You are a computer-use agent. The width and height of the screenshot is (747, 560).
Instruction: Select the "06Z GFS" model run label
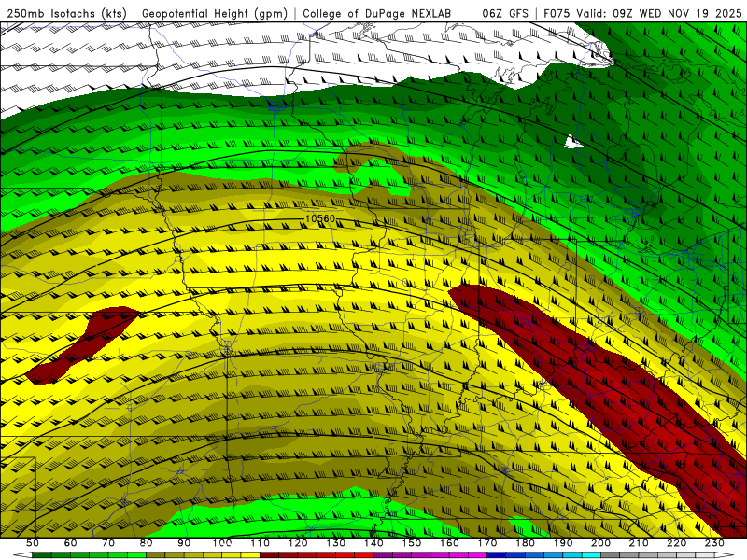505,13
